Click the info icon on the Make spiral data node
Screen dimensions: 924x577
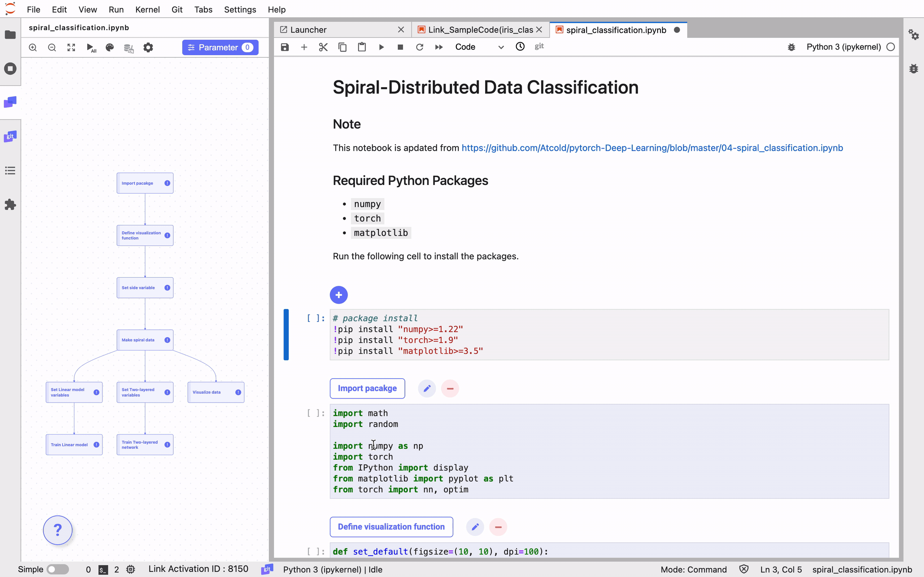pyautogui.click(x=167, y=340)
